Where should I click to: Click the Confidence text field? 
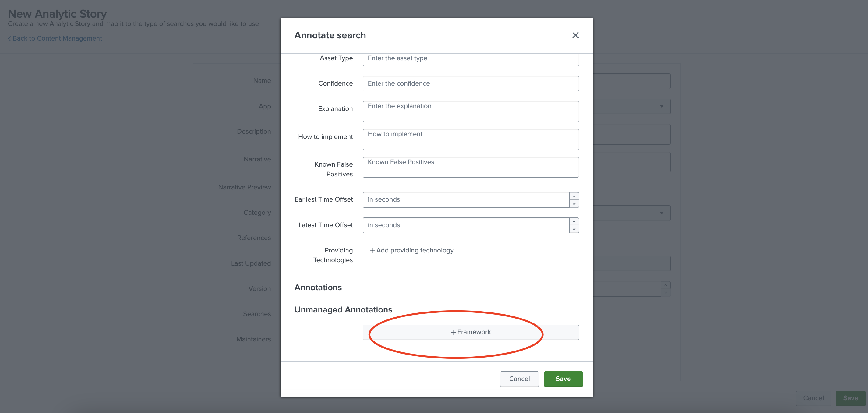[x=470, y=83]
